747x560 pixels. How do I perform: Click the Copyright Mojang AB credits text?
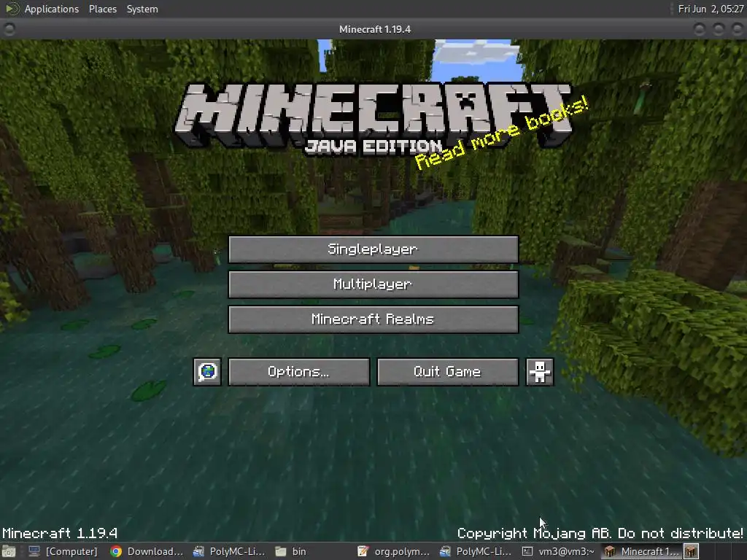click(x=600, y=533)
